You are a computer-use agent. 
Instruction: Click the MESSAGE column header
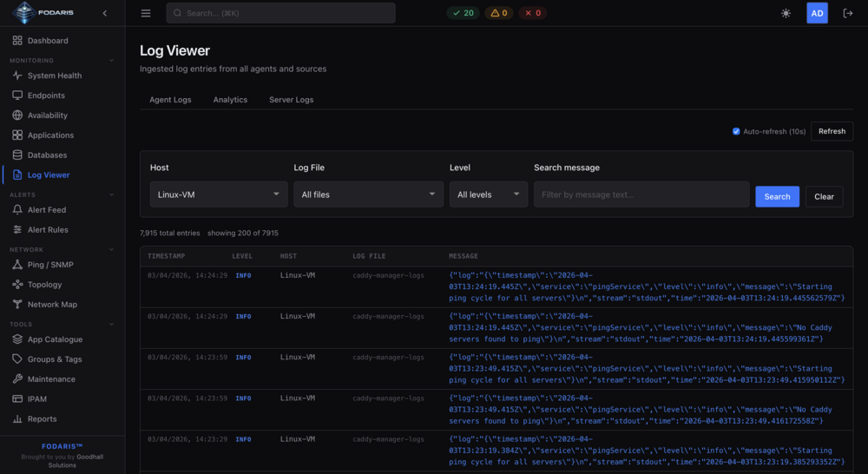coord(464,256)
